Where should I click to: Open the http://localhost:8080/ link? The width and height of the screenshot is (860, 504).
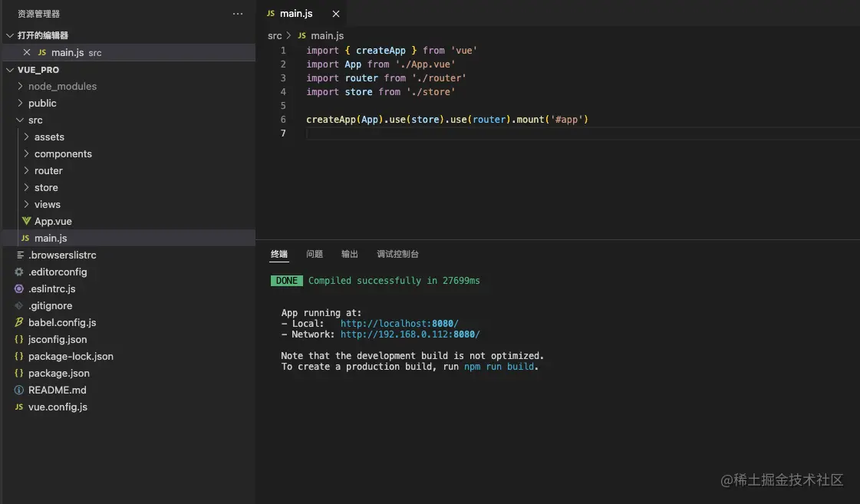pos(399,324)
